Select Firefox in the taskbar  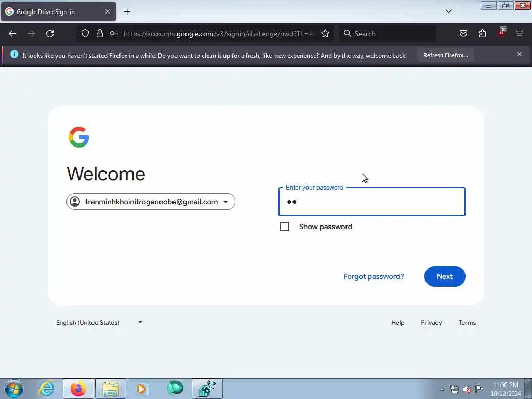coord(78,389)
